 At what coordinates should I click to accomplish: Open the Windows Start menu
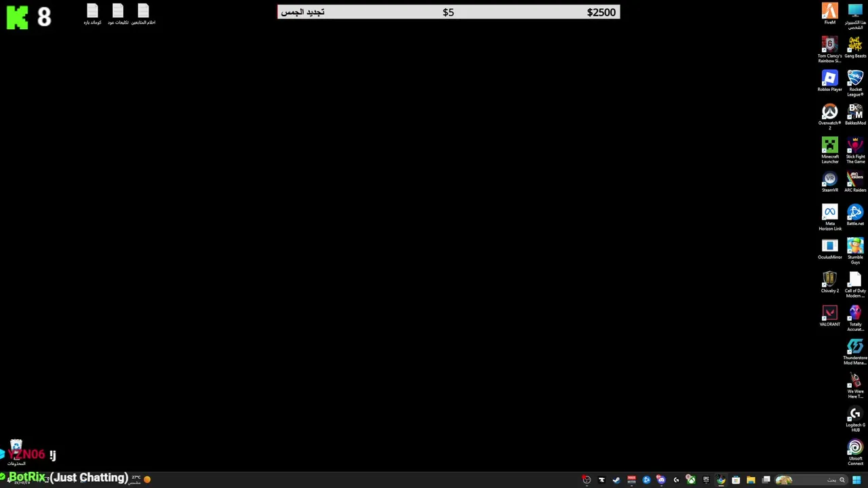tap(856, 480)
